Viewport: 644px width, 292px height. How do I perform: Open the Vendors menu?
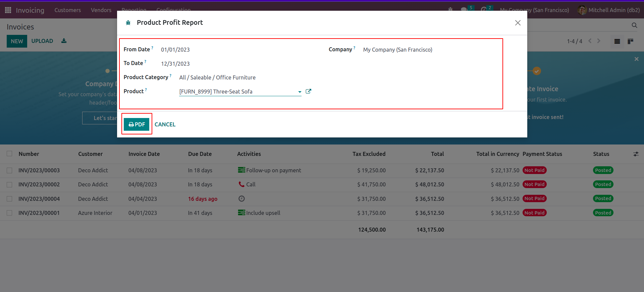pos(101,10)
